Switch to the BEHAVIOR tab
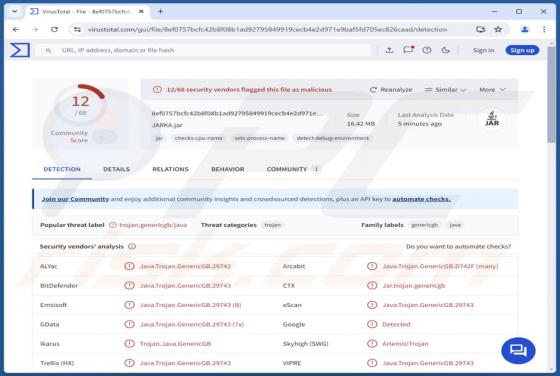 228,169
